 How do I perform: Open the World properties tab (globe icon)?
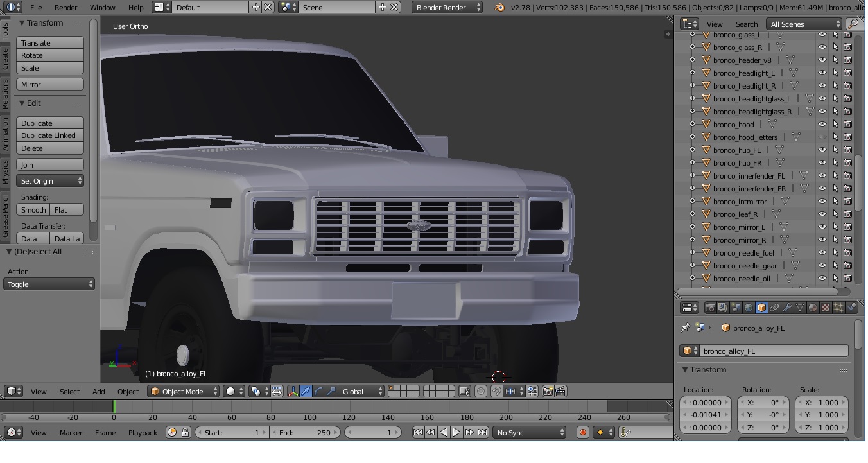coord(749,308)
